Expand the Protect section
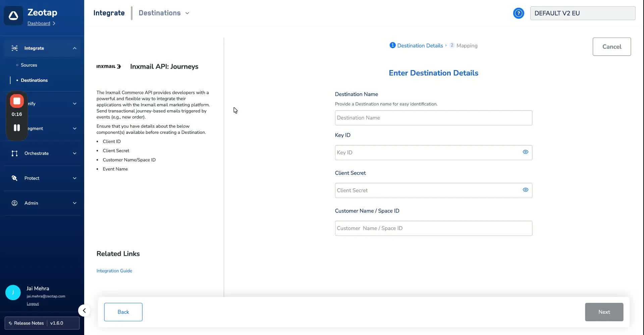Image resolution: width=644 pixels, height=335 pixels. (74, 178)
